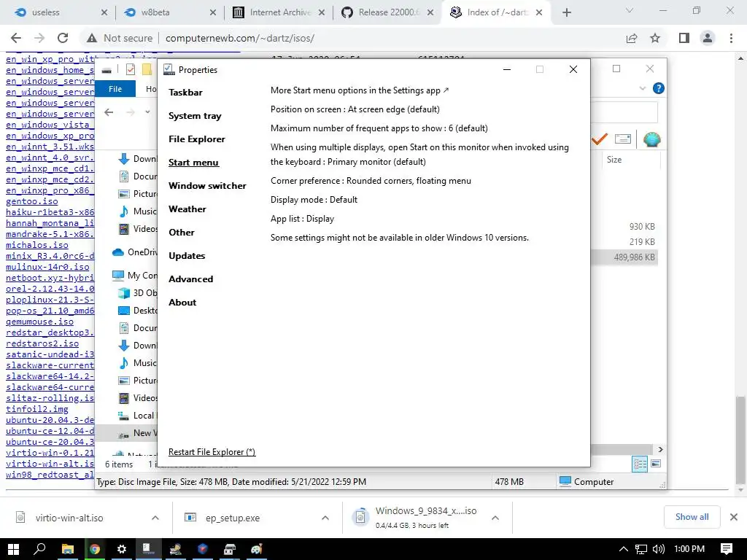Expand ep_setup.exe download options
Viewport: 747px width, 560px height.
325,518
